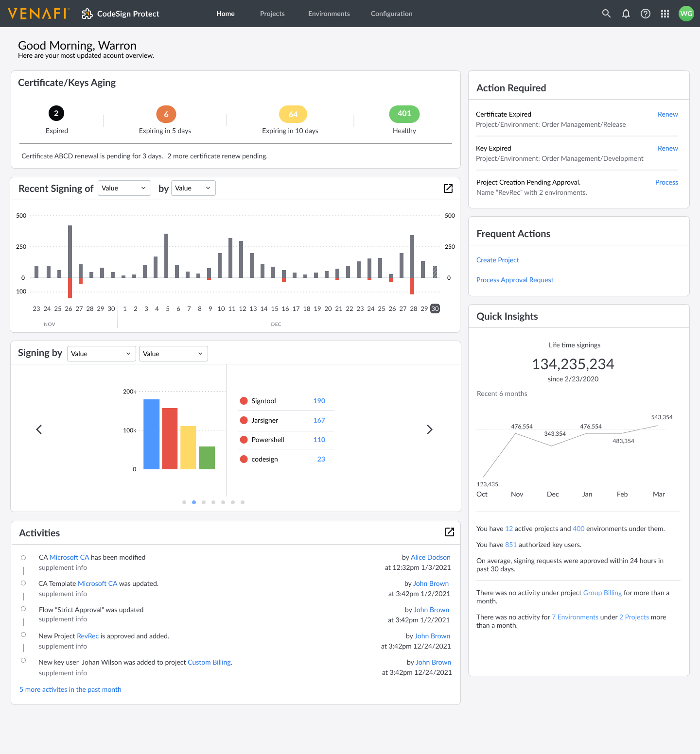Switch to the Projects menu item
The width and height of the screenshot is (700, 754).
[x=272, y=14]
